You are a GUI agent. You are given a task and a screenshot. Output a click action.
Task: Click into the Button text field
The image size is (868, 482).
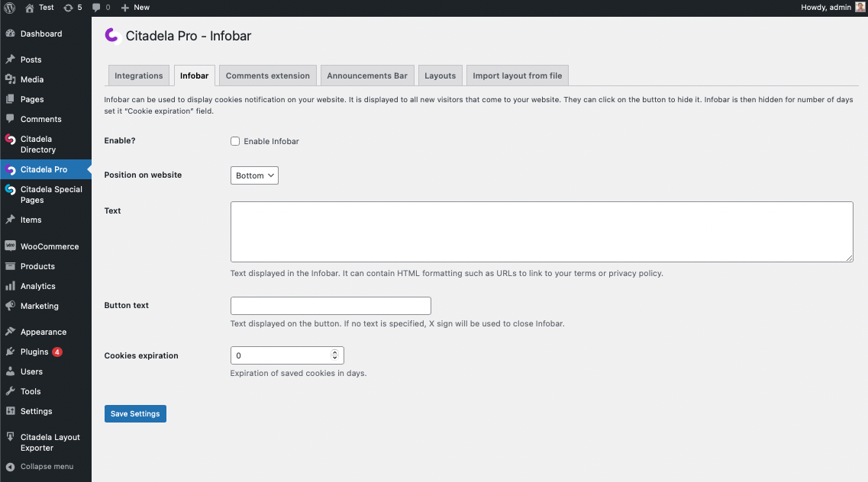tap(331, 306)
